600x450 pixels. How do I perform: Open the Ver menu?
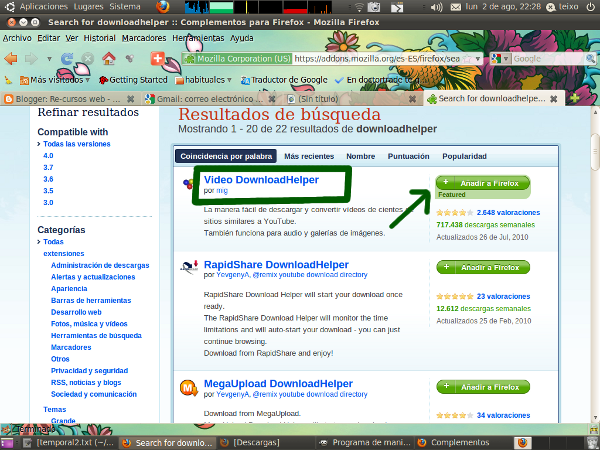pyautogui.click(x=72, y=38)
